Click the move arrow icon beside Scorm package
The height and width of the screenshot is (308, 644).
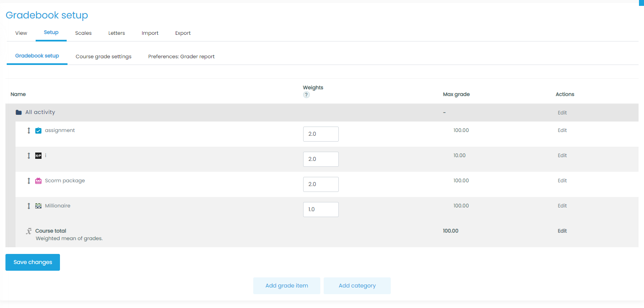click(29, 181)
